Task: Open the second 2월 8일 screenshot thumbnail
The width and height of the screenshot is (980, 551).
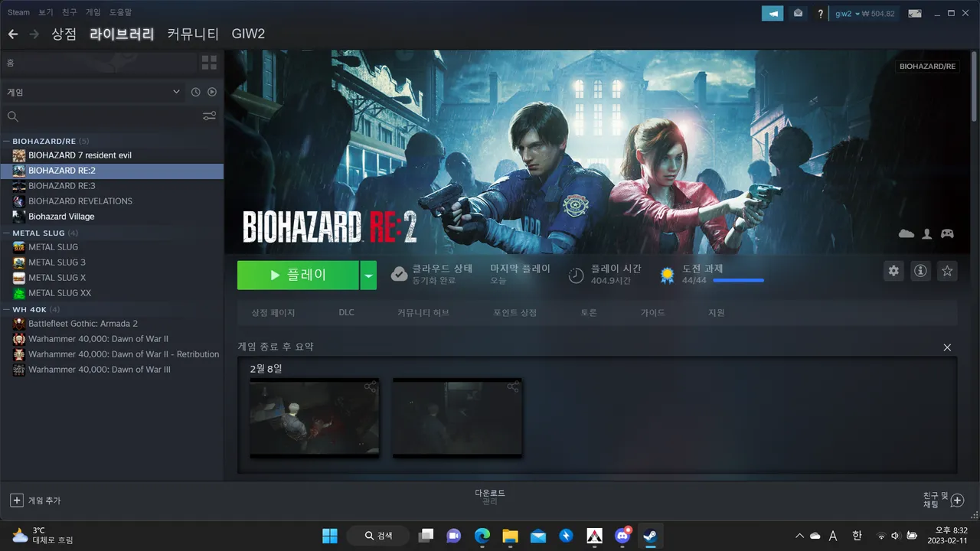Action: click(x=457, y=418)
